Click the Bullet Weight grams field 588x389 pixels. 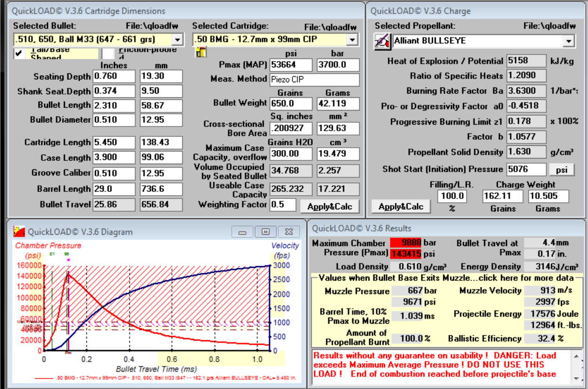(x=338, y=104)
